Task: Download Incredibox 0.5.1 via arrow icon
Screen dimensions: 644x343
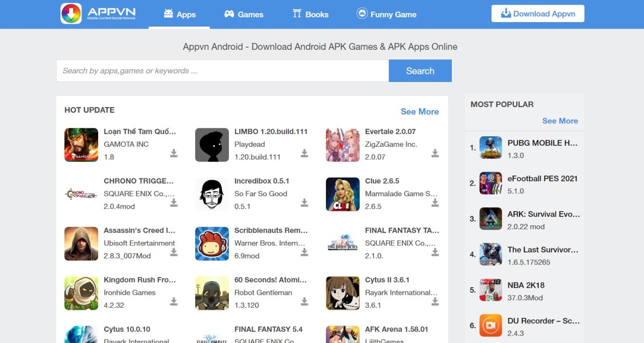Action: coord(304,203)
